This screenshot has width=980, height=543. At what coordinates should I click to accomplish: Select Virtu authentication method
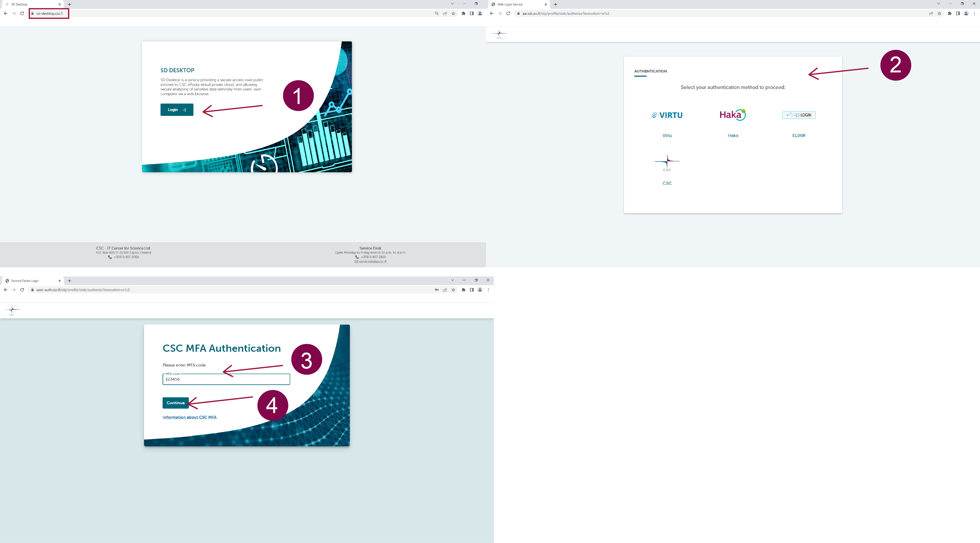click(x=667, y=115)
